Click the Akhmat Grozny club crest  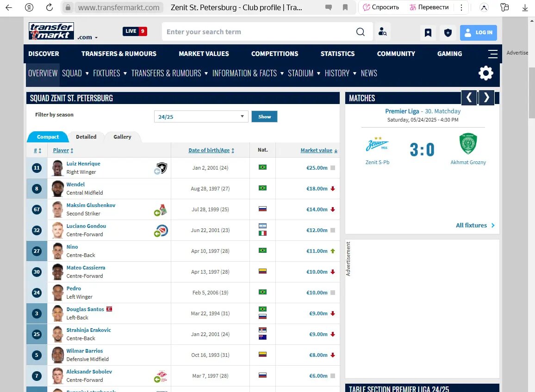click(x=468, y=143)
